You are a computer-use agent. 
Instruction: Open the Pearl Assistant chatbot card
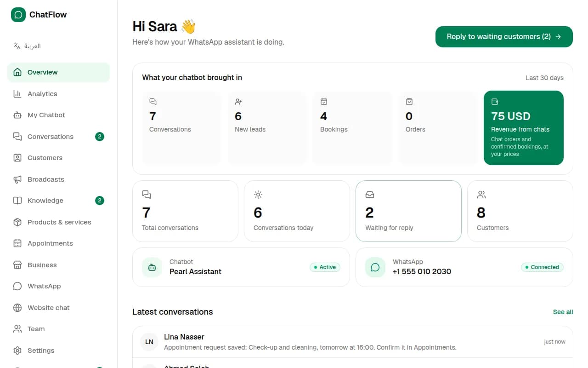241,267
